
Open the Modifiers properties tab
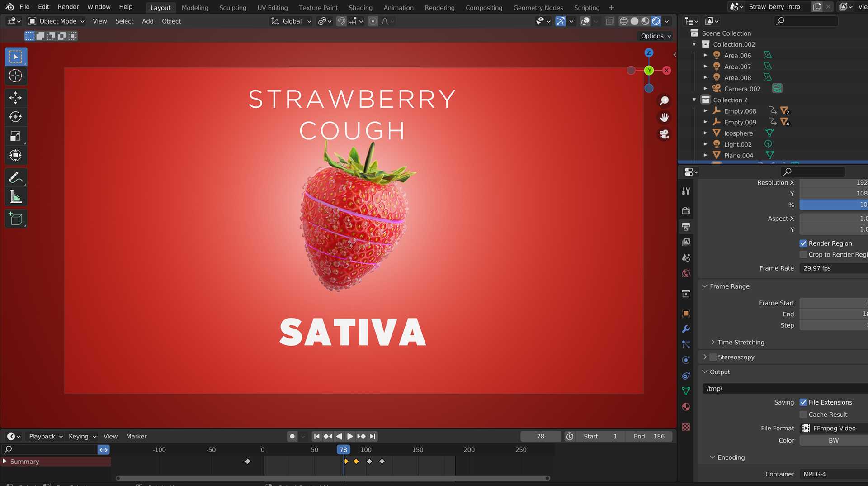coord(686,329)
